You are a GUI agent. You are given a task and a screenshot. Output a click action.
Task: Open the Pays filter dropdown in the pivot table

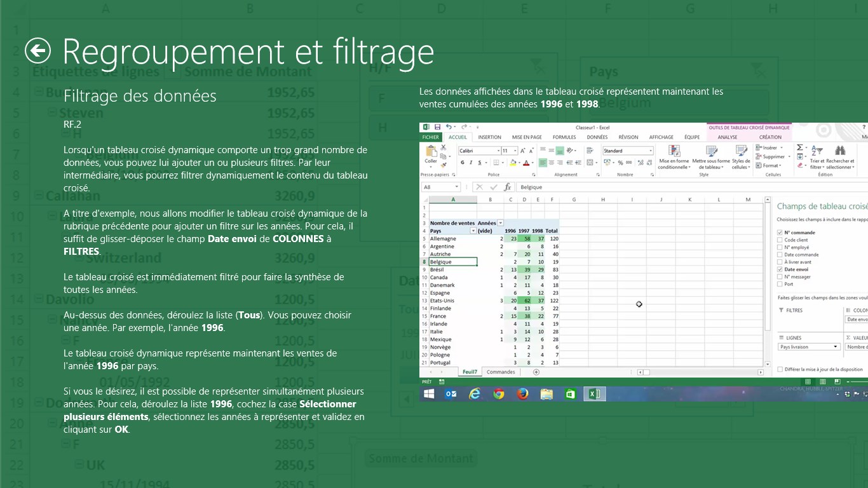click(x=473, y=231)
